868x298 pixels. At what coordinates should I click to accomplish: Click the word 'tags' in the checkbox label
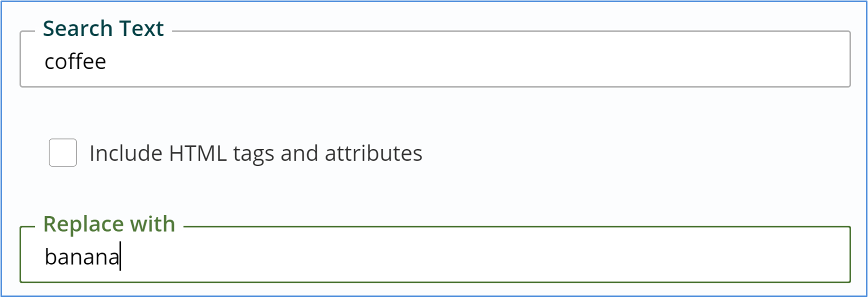(253, 153)
